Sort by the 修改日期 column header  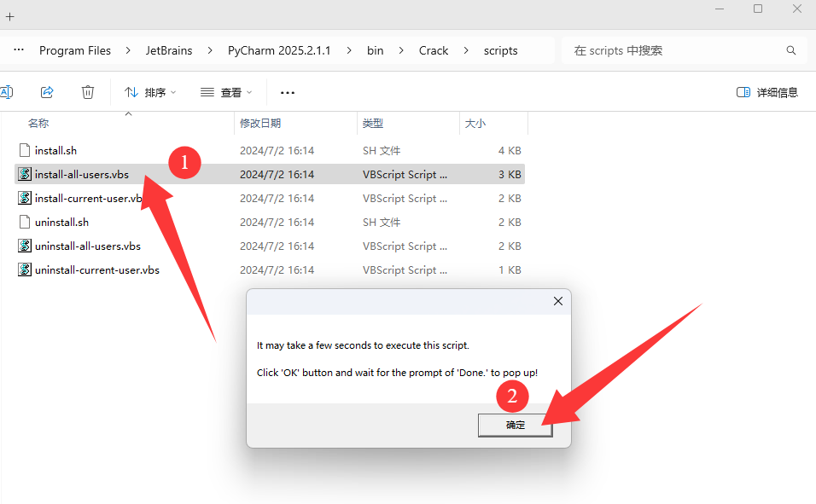coord(260,124)
